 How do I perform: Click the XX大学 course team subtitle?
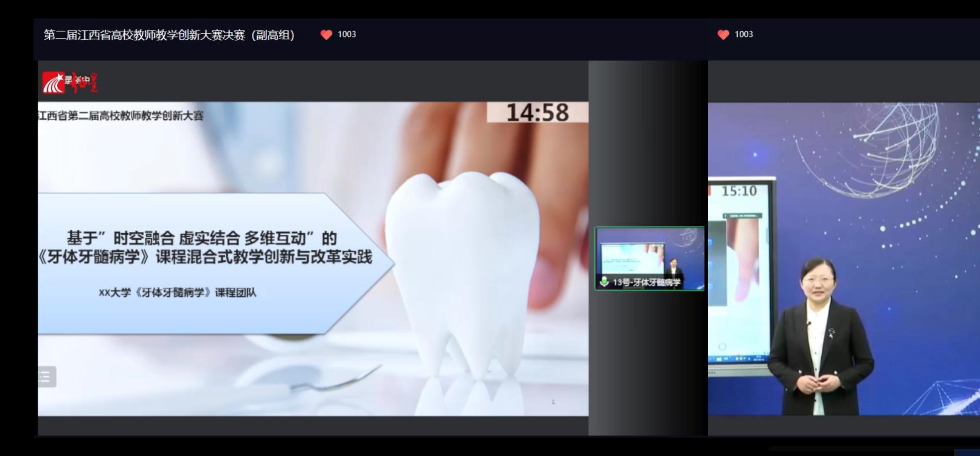coord(178,292)
